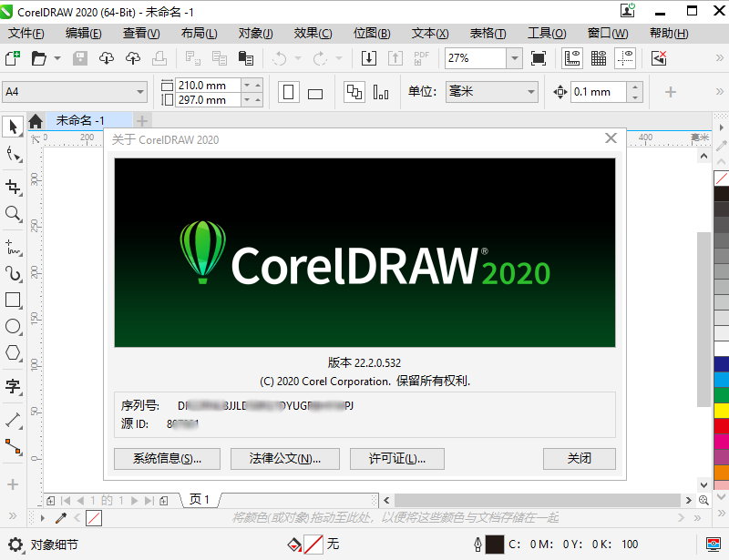Select the Freehand drawing tool
Viewport: 729px width, 560px height.
[x=13, y=248]
